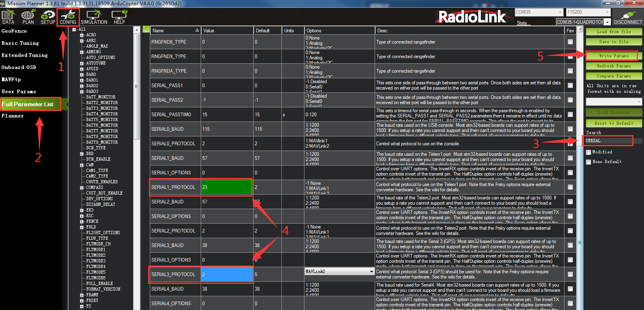Open the DATA flight data view

(x=8, y=17)
